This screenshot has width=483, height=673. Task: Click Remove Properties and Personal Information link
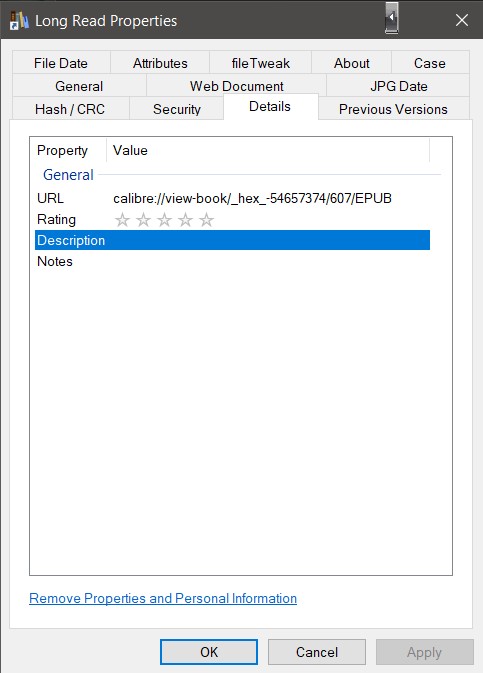tap(163, 598)
